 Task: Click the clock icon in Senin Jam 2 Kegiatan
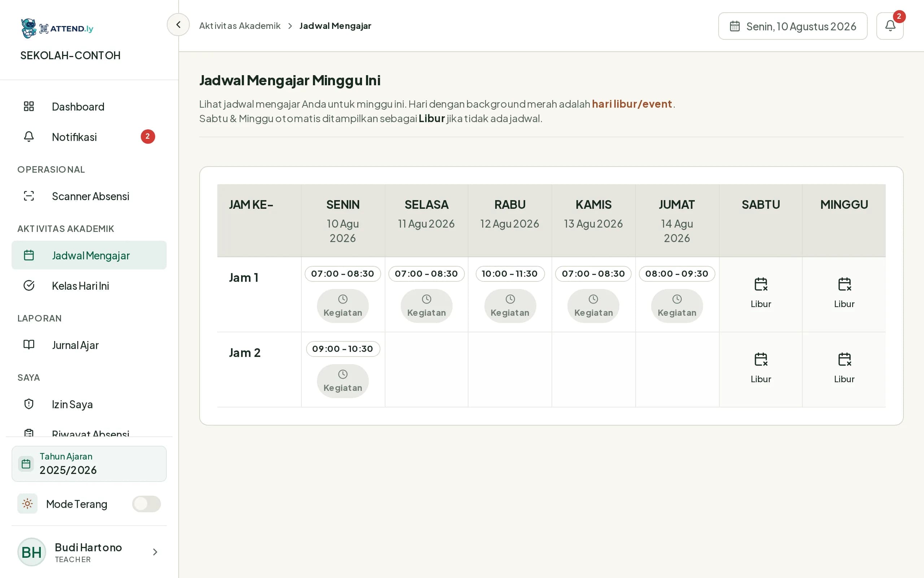(x=343, y=374)
